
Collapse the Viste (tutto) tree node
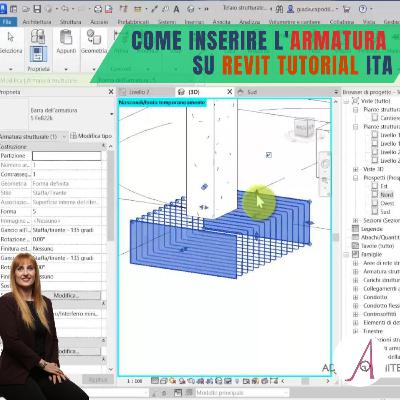[x=346, y=101]
